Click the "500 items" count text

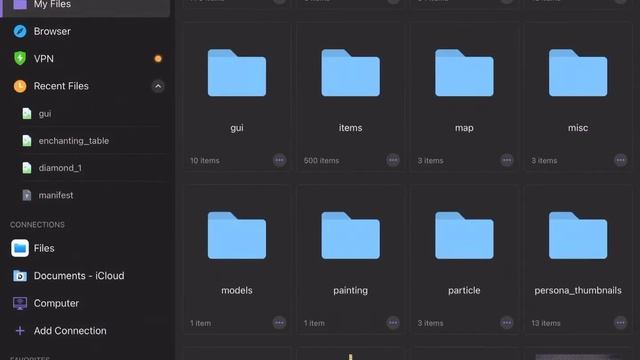pos(321,160)
